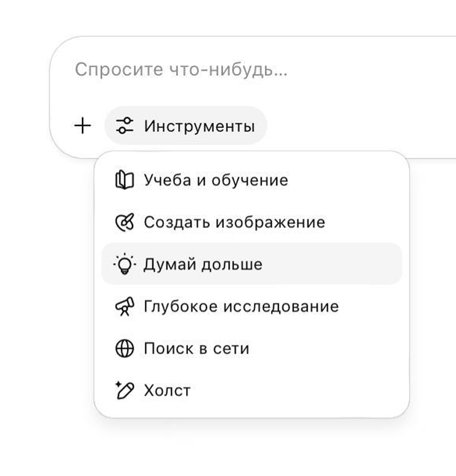
Task: Start Глубокое исследование from the tools list
Action: pyautogui.click(x=251, y=306)
